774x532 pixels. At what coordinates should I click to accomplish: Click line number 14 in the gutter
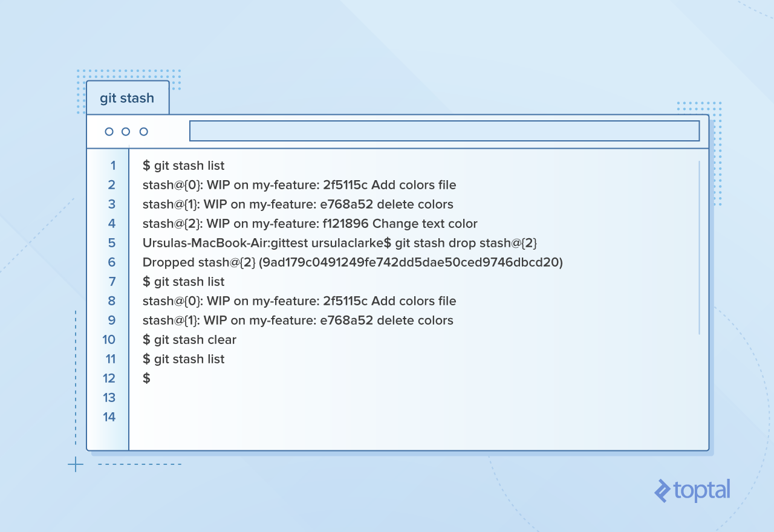point(109,417)
